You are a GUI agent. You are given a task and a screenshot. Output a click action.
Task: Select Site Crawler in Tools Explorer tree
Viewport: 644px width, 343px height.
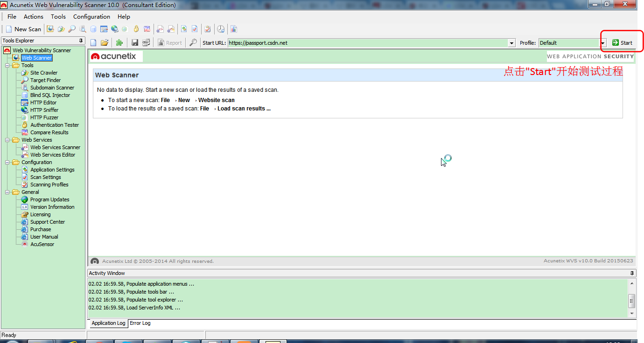click(x=44, y=73)
